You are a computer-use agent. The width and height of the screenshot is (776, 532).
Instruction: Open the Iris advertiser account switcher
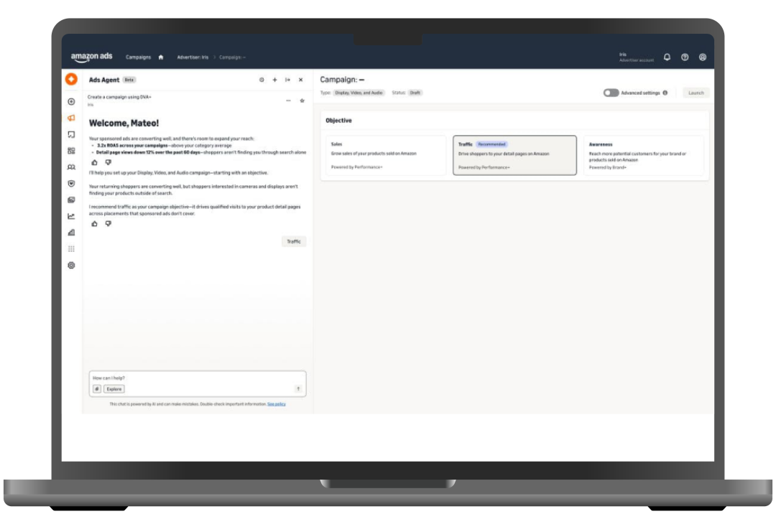click(637, 57)
